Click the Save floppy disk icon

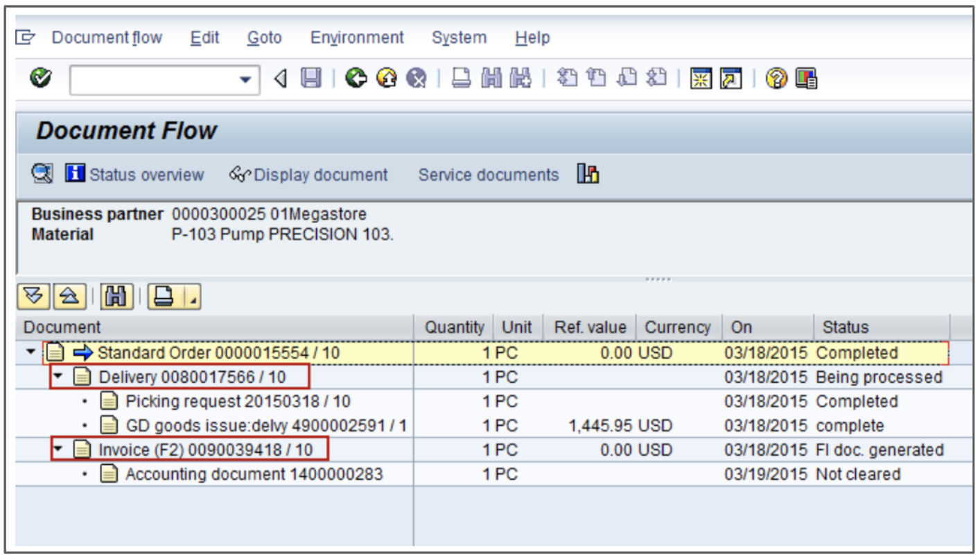(x=310, y=79)
